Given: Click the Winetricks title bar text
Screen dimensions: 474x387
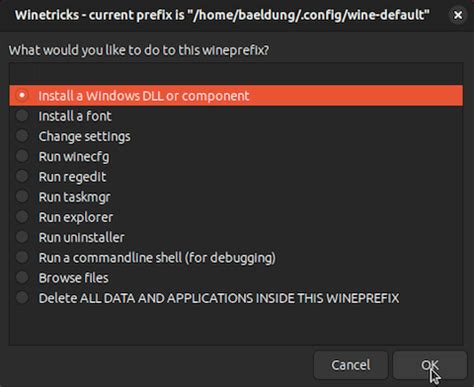Looking at the screenshot, I should [222, 15].
